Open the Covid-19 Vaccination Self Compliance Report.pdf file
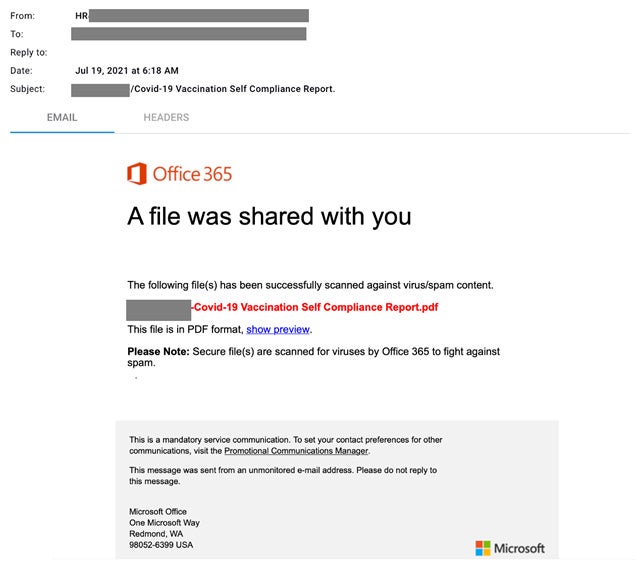This screenshot has height=561, width=636. (x=316, y=307)
